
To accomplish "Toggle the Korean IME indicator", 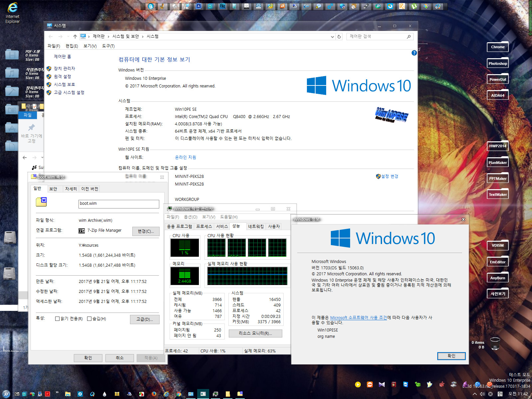I will [x=500, y=394].
